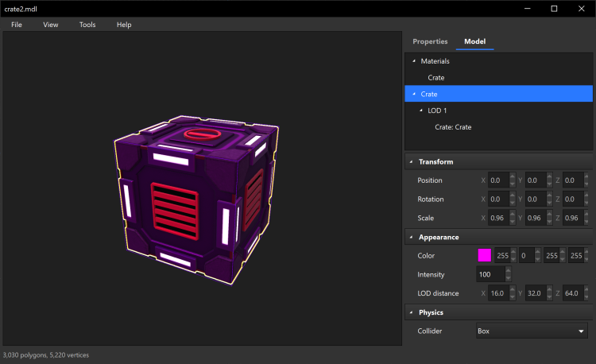Collapse the Physics section
This screenshot has height=364, width=596.
(x=411, y=312)
